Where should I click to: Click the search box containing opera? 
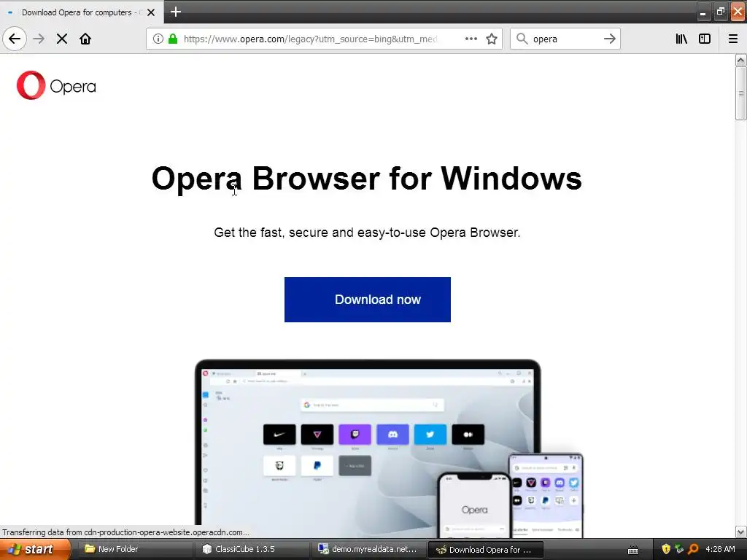click(x=565, y=39)
